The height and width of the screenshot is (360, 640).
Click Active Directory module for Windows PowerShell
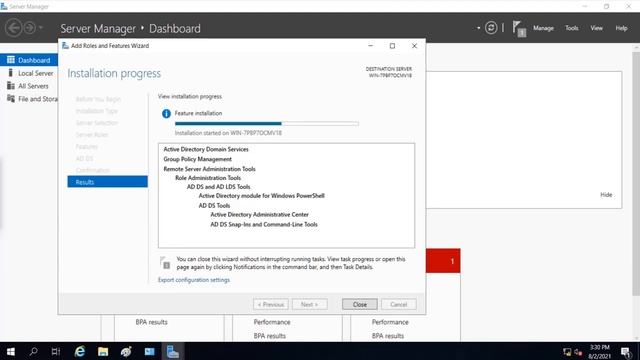[x=261, y=196]
